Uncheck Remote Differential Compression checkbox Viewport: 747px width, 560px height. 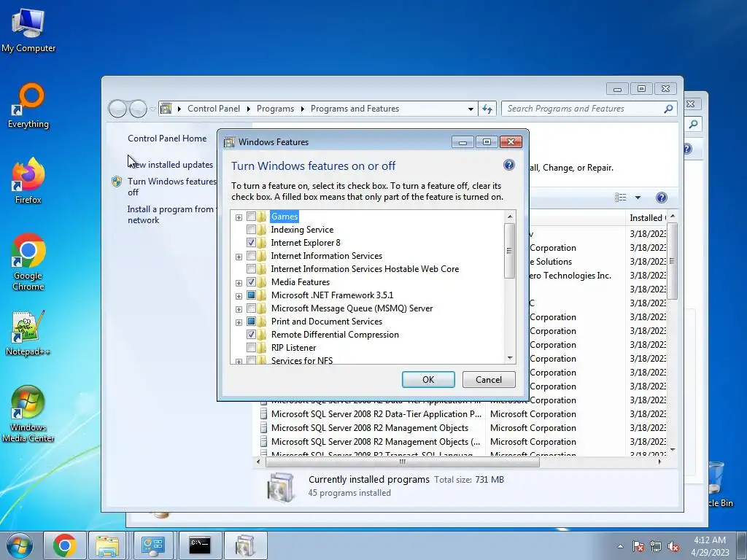tap(251, 334)
